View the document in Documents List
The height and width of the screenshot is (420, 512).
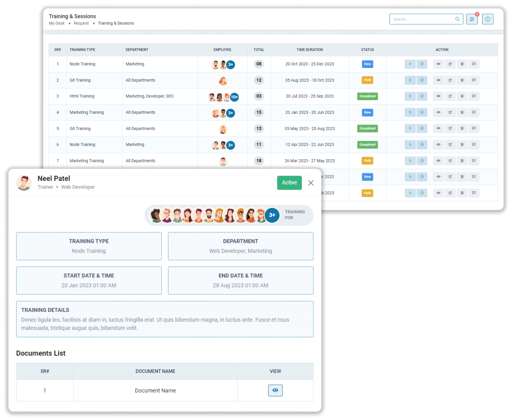[275, 390]
